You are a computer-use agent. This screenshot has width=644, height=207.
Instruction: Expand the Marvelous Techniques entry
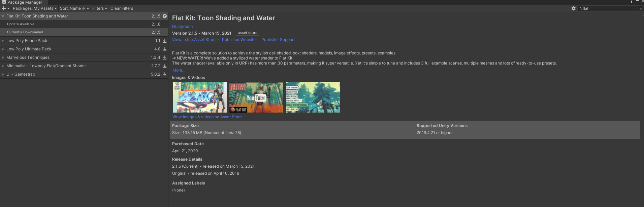coord(3,57)
